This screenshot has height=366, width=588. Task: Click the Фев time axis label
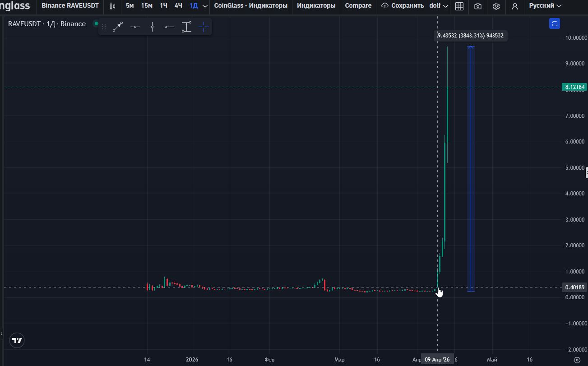(x=269, y=360)
